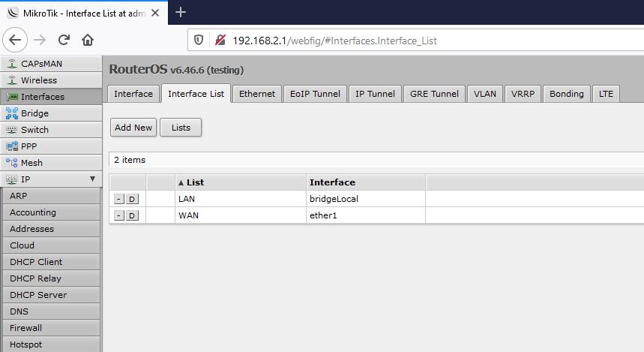Switch to the GRE Tunnel tab

click(434, 94)
